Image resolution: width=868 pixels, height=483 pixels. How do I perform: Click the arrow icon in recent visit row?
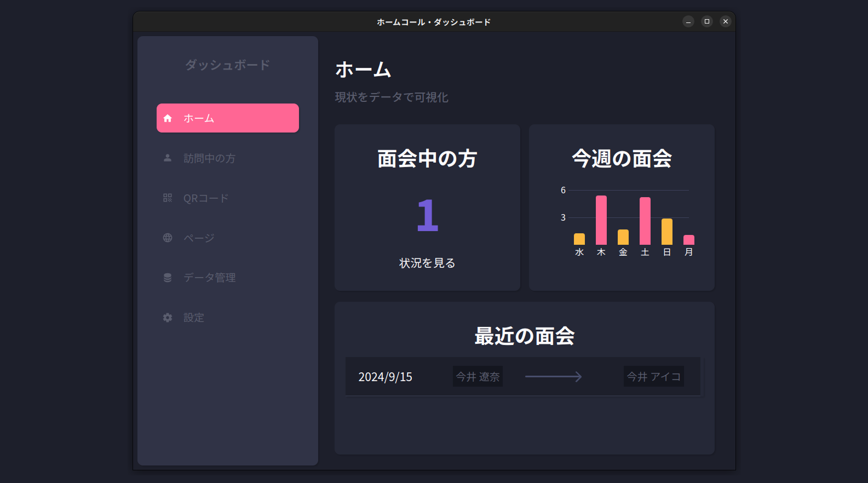coord(553,377)
